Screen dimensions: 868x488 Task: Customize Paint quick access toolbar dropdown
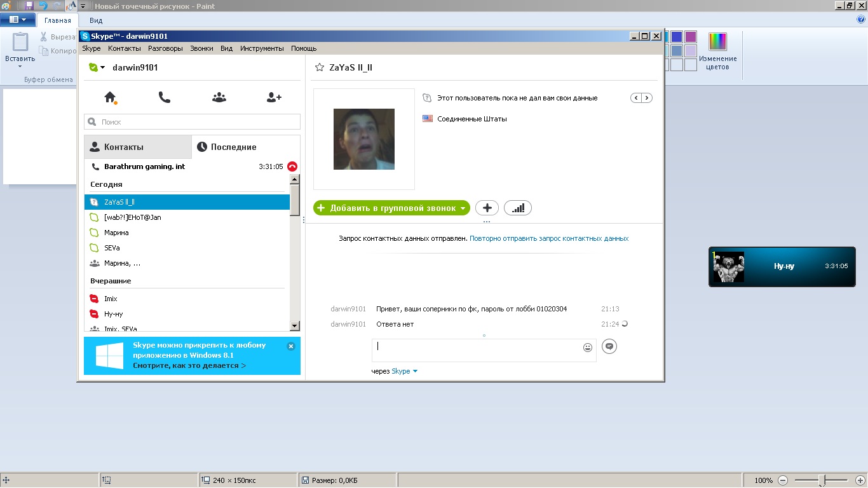click(83, 6)
